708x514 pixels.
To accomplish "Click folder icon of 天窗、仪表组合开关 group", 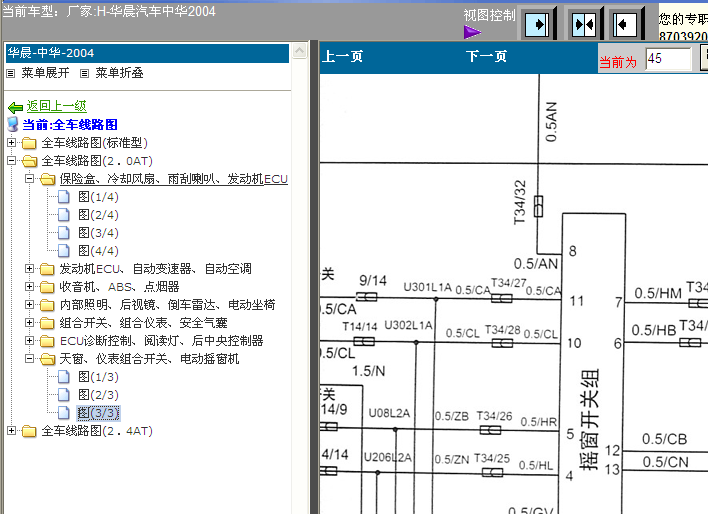I will pos(47,359).
